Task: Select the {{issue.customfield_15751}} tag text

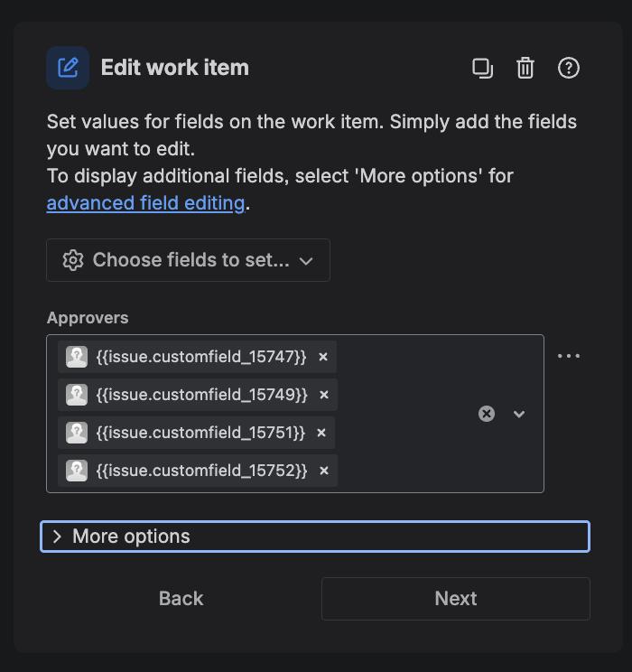Action: pyautogui.click(x=200, y=433)
